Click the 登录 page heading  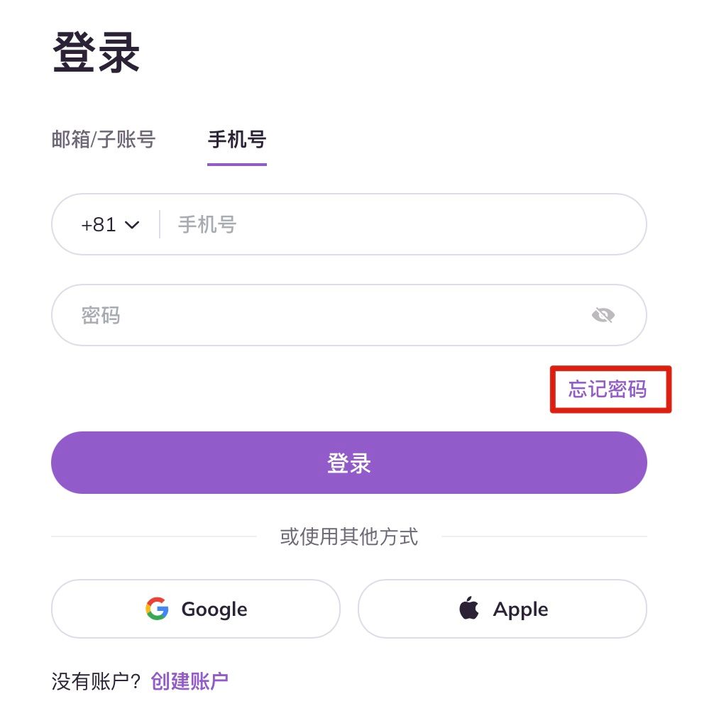[97, 53]
